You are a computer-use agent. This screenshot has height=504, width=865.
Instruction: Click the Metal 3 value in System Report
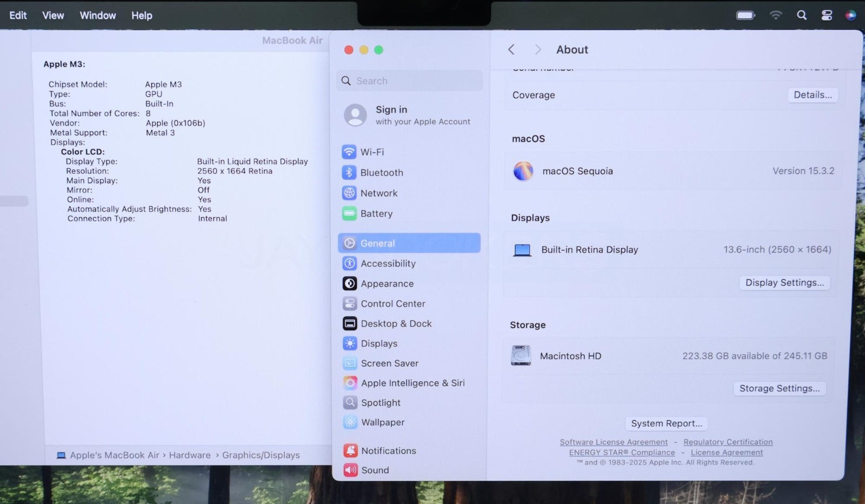point(160,133)
